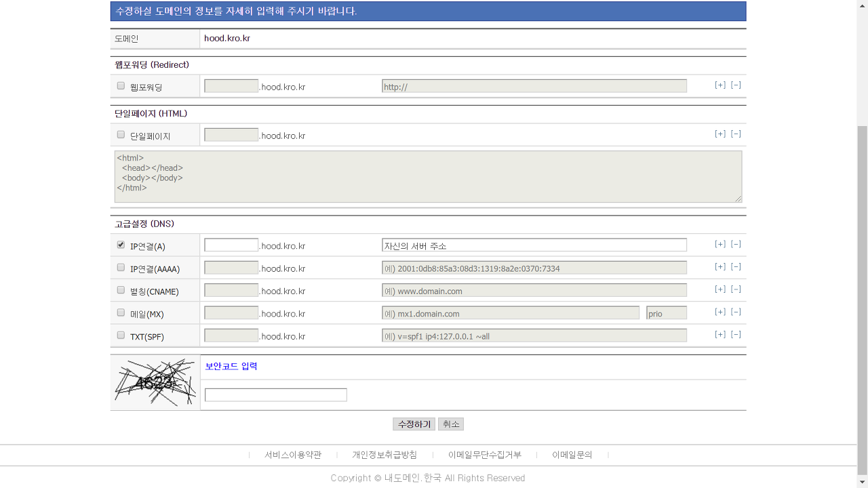Click the IP연결(AAAA) subdomain field
The image size is (868, 488).
(x=231, y=268)
